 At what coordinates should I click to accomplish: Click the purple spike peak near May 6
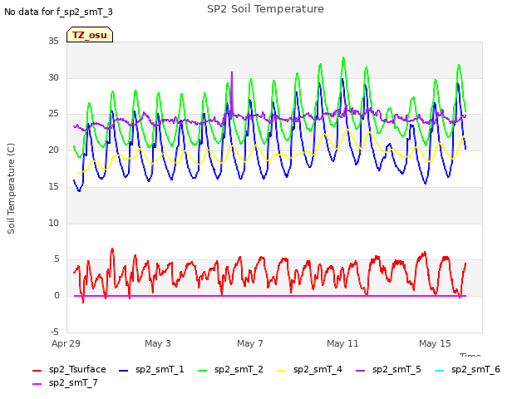232,72
